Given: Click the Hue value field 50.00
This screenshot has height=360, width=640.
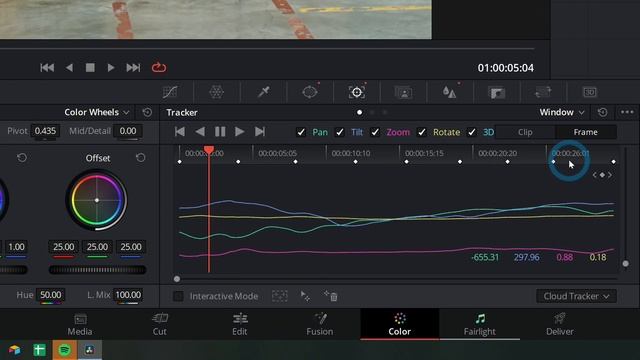Looking at the screenshot, I should pyautogui.click(x=51, y=295).
